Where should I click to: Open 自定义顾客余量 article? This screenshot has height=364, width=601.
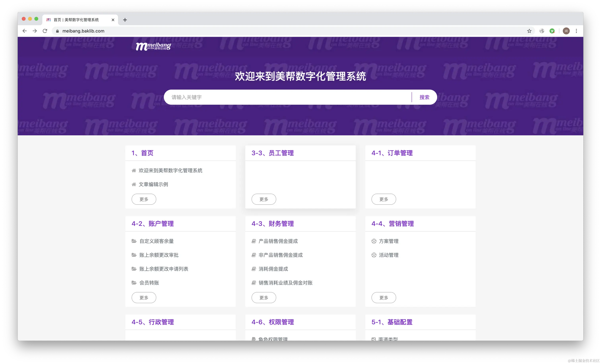pyautogui.click(x=156, y=241)
